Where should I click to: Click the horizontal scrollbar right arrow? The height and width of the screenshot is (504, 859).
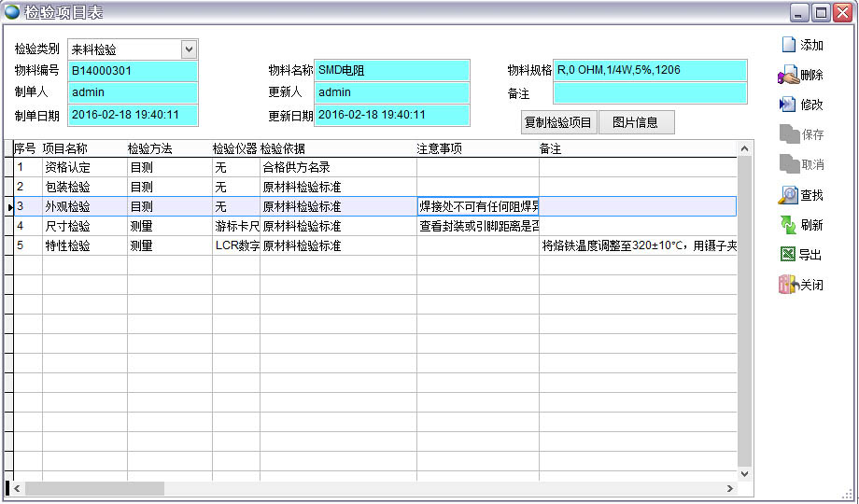[x=731, y=489]
